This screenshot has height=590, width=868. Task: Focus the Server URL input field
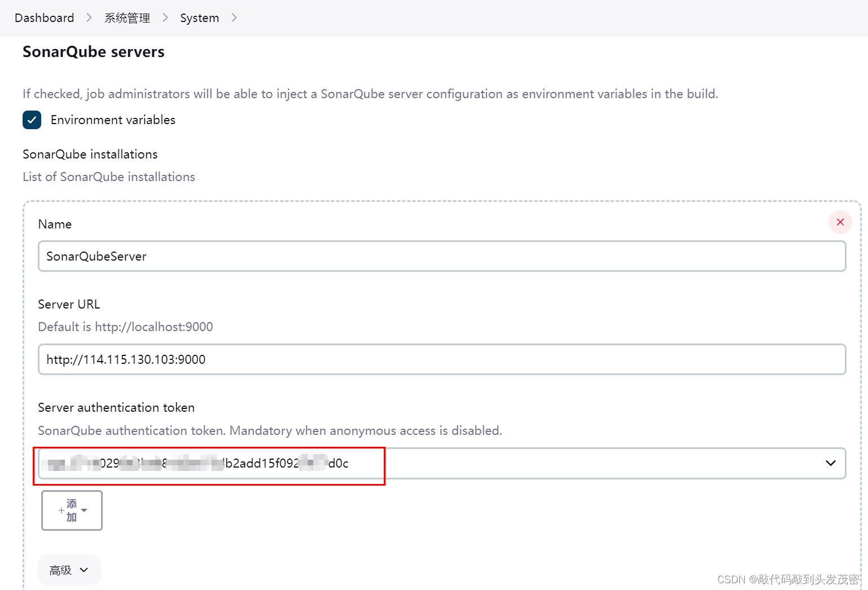[441, 359]
